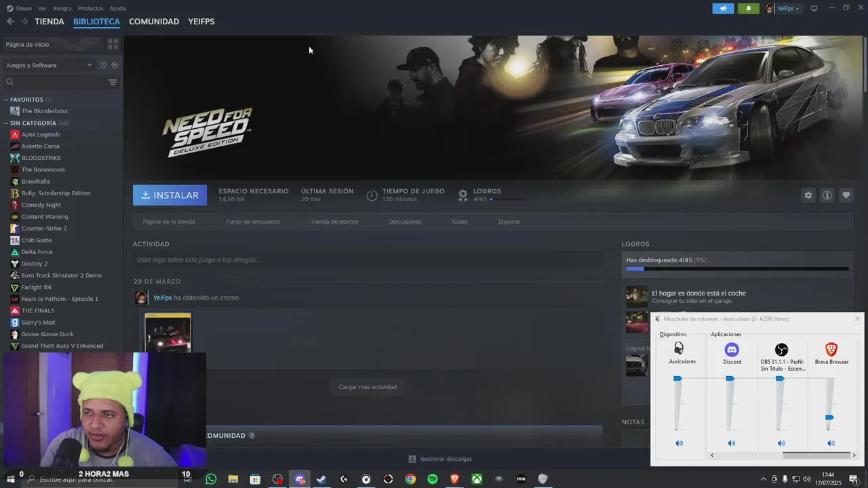868x488 pixels.
Task: Mute OBS in the volume mixer
Action: point(781,443)
